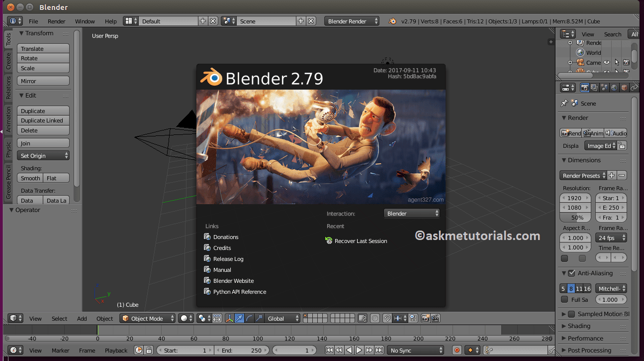This screenshot has width=644, height=361.
Task: Click Recover Last Session
Action: tap(356, 241)
